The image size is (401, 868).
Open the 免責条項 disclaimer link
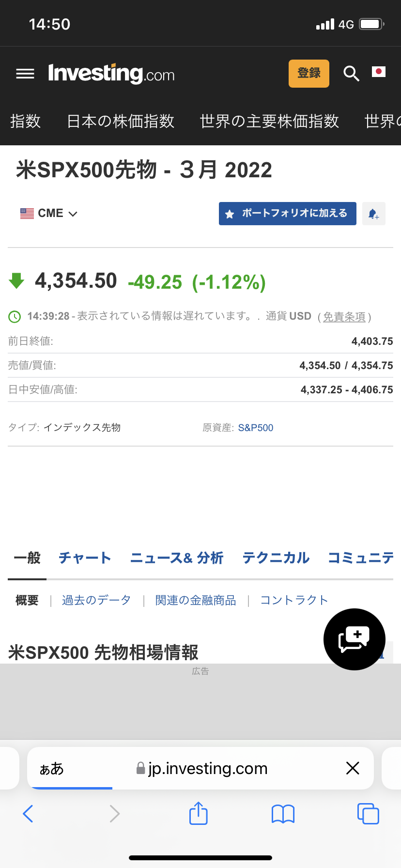click(344, 317)
